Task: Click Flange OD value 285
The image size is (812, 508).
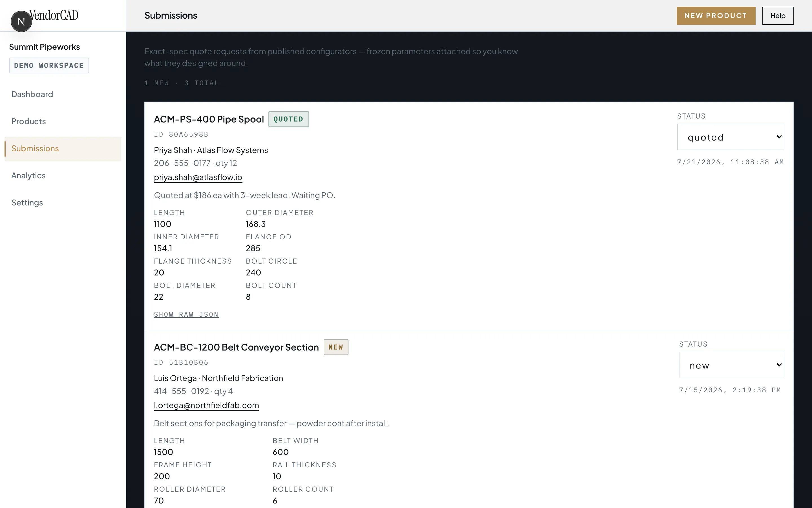Action: (x=253, y=249)
